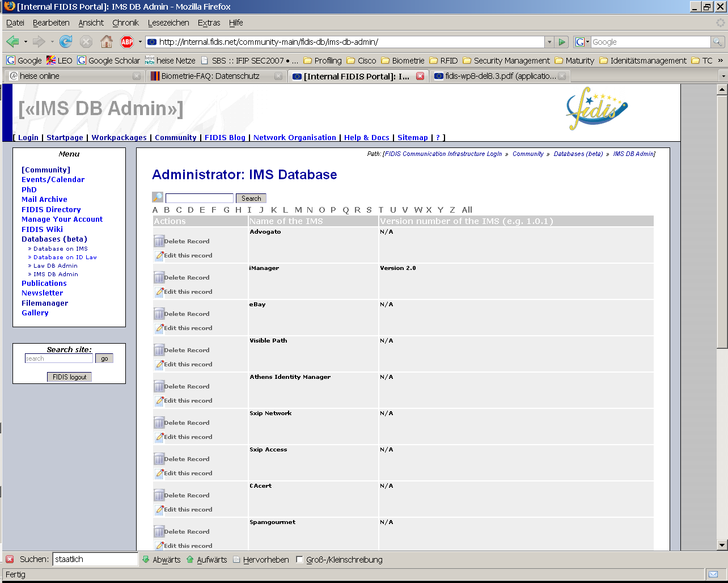
Task: Click the Home icon in toolbar
Action: click(106, 41)
